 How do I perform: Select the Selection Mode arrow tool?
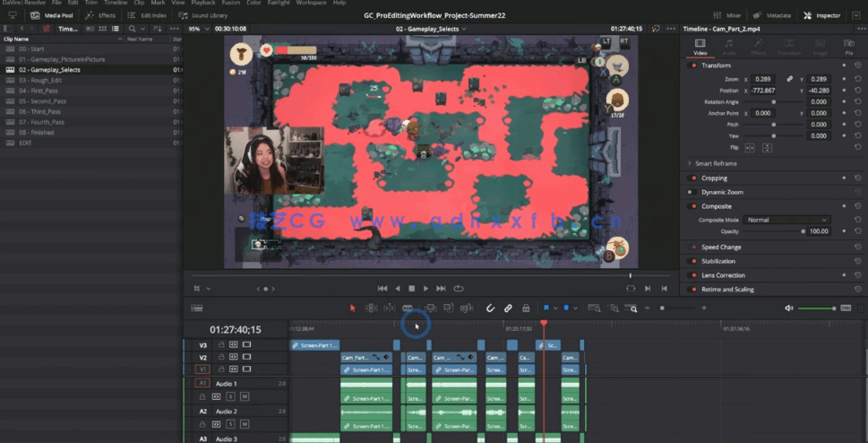353,308
